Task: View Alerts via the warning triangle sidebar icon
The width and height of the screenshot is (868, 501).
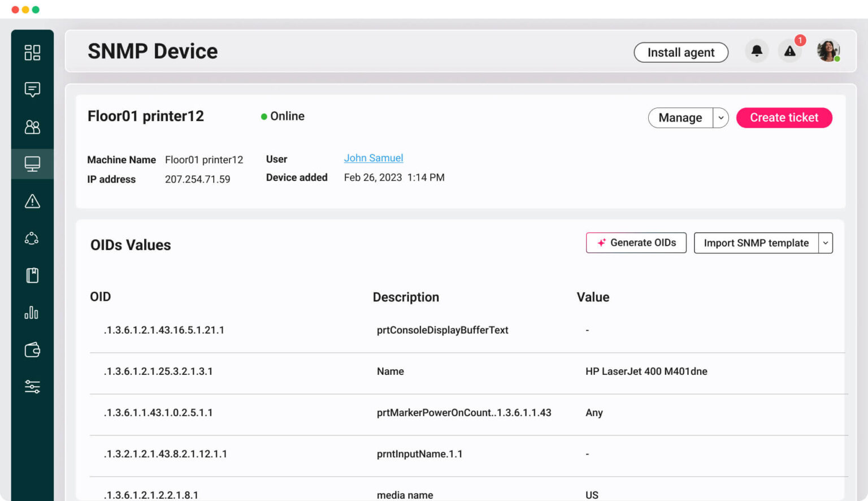Action: pyautogui.click(x=32, y=201)
